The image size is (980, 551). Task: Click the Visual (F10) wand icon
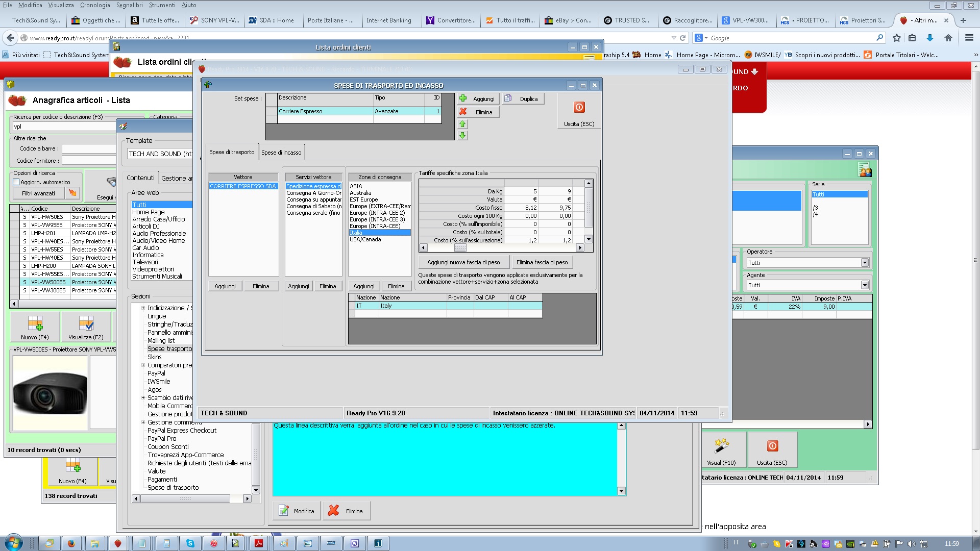(x=721, y=450)
